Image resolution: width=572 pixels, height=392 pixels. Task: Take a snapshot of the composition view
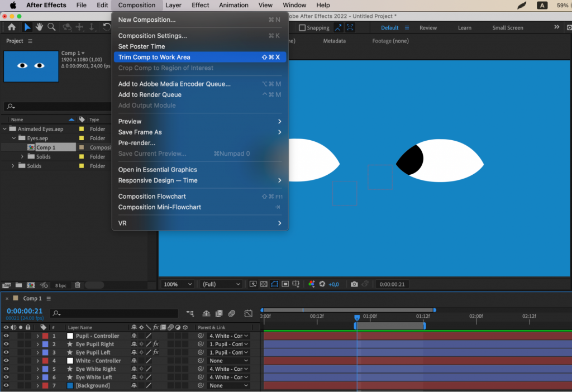354,284
